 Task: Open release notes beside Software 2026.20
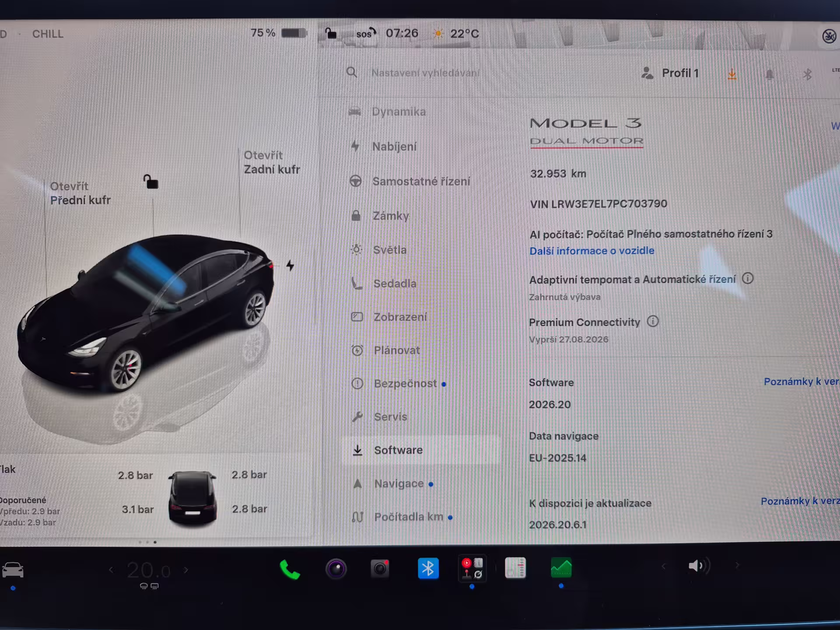click(x=801, y=381)
